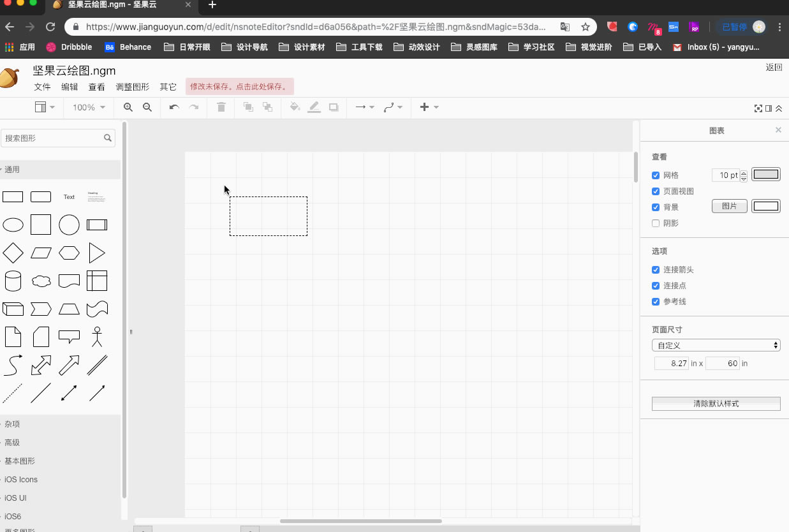Choose the diamond shape in the sidebar
The image size is (789, 532).
(13, 253)
